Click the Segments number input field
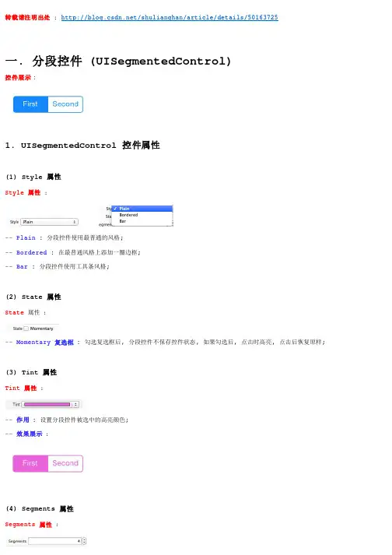This screenshot has width=392, height=555. point(55,541)
